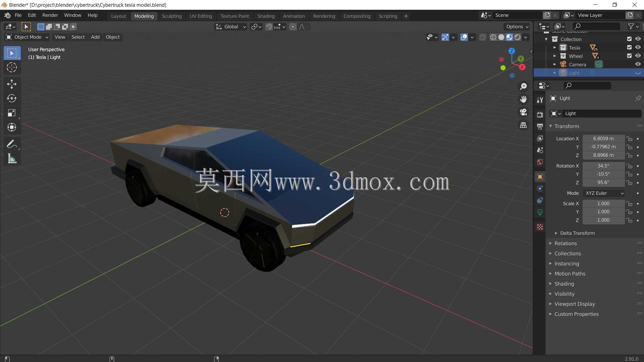Uncheck the Tesla collection checkbox
The image size is (644, 362).
(x=629, y=47)
